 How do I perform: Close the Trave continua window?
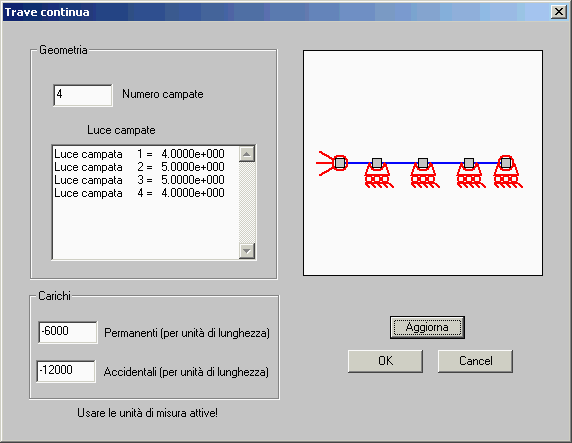[559, 12]
